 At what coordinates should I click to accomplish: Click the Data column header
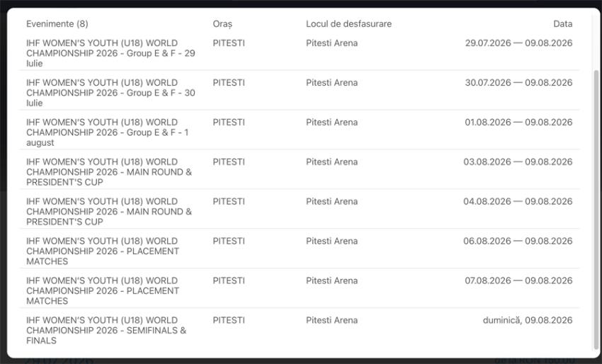[x=562, y=24]
